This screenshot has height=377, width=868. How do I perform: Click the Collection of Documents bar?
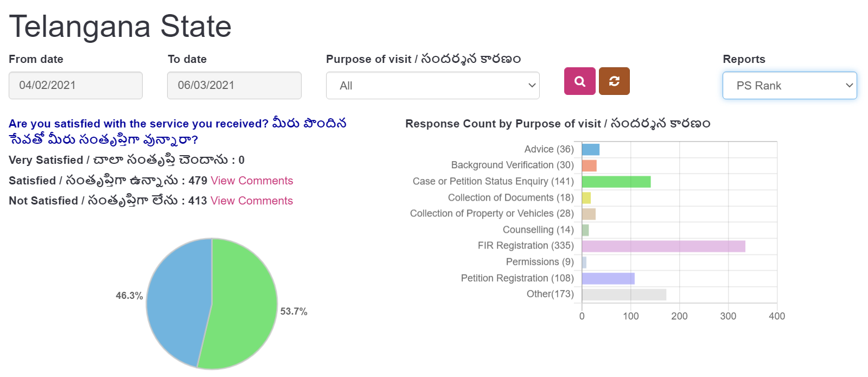pos(586,198)
